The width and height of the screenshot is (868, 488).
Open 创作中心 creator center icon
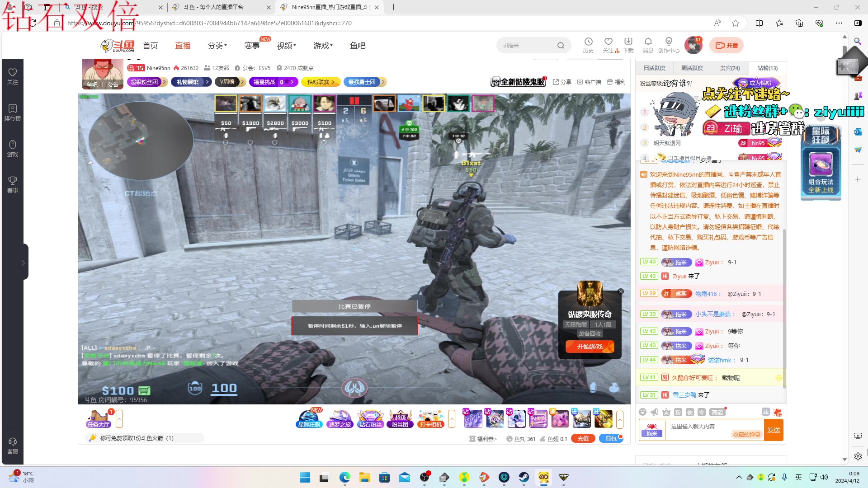click(669, 45)
